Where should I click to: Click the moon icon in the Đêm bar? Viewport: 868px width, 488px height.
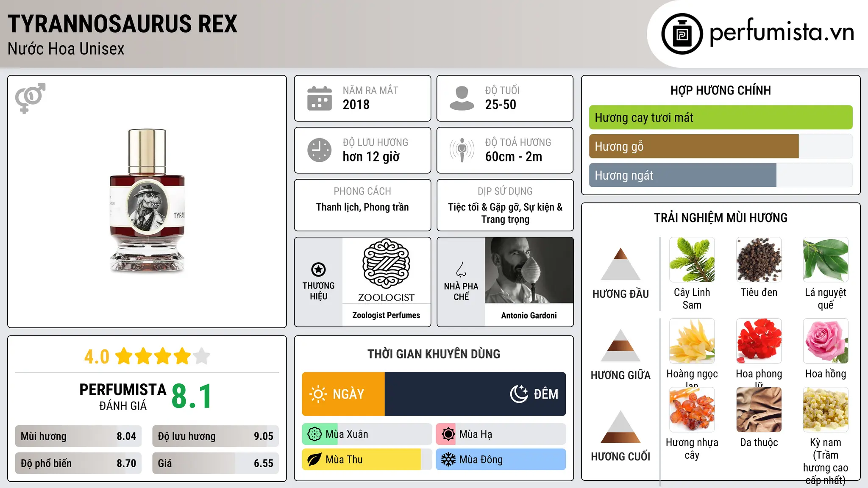click(x=519, y=394)
